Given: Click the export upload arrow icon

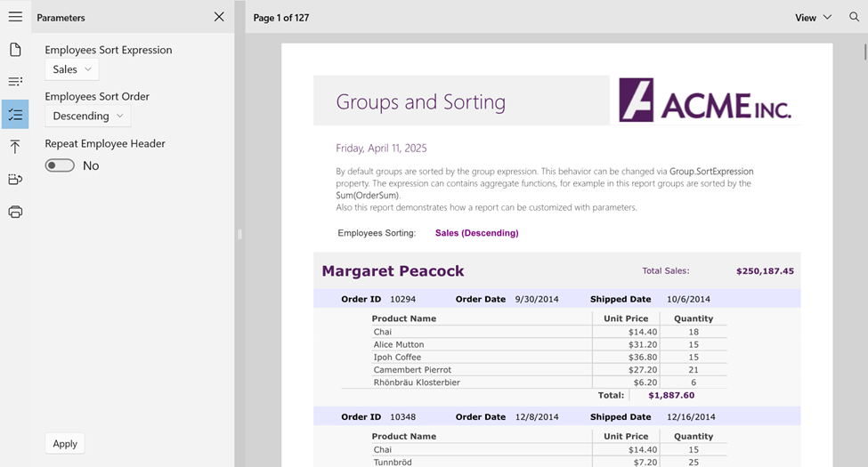Looking at the screenshot, I should 15,147.
